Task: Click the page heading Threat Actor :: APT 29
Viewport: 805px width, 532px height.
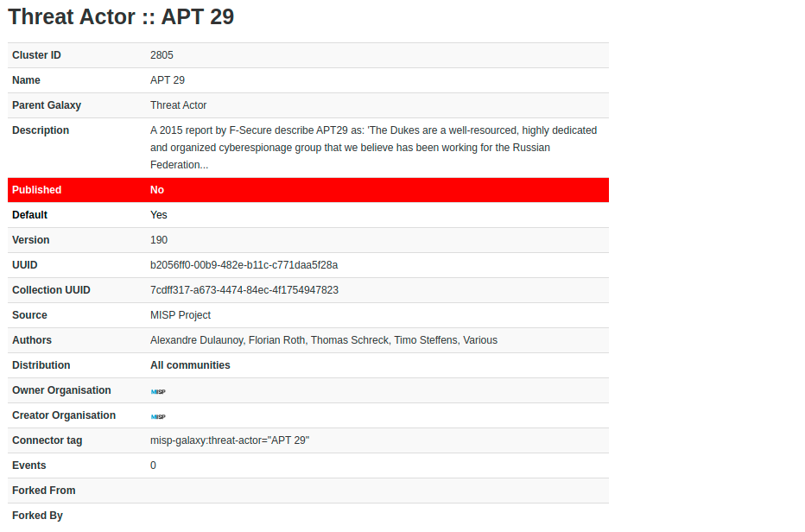Action: [121, 16]
